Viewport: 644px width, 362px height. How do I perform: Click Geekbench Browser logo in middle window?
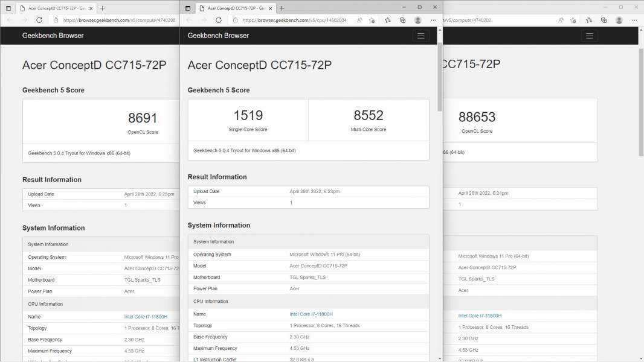[218, 36]
